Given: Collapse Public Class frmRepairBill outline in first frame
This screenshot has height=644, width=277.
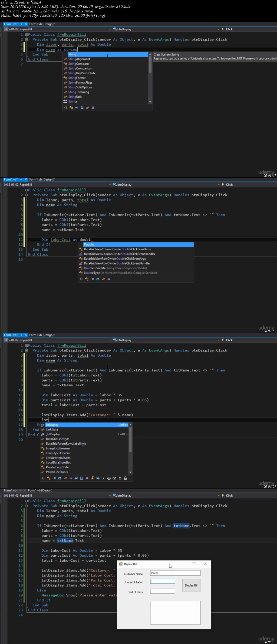Looking at the screenshot, I should coord(26,35).
